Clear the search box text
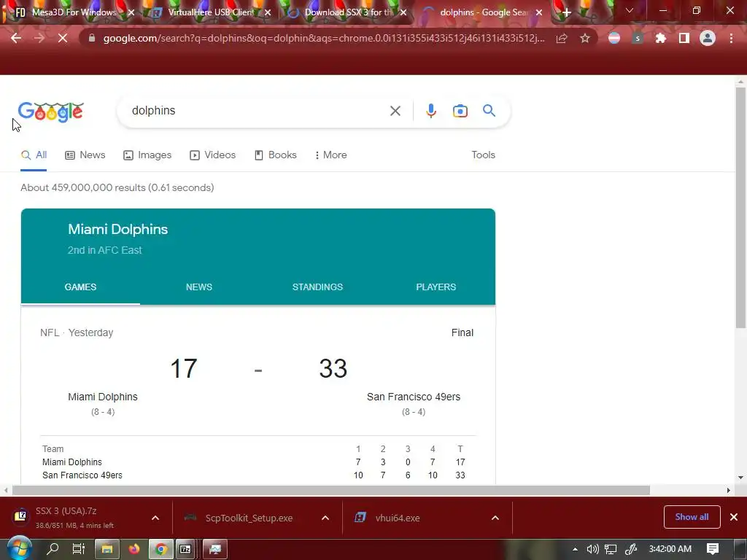The width and height of the screenshot is (747, 560). click(395, 111)
